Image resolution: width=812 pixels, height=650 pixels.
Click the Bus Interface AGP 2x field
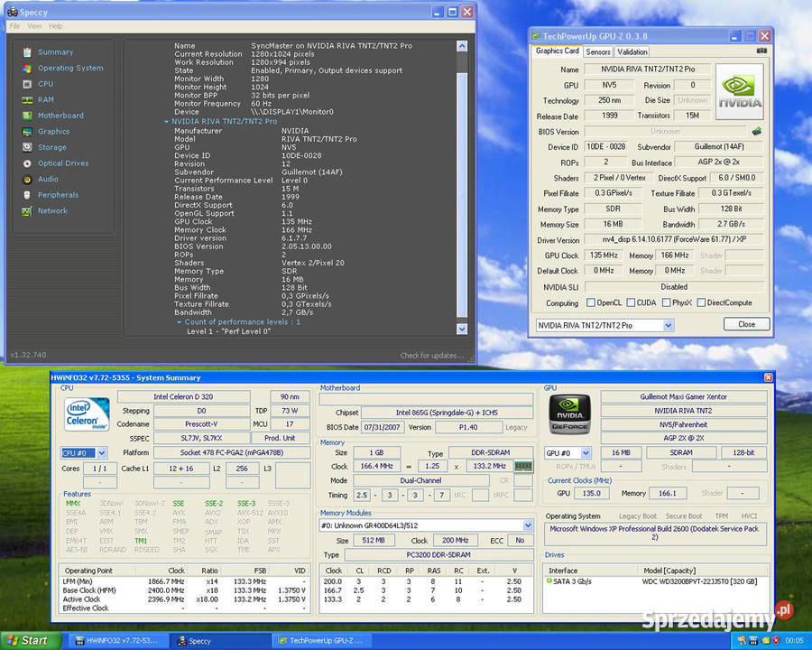(719, 162)
